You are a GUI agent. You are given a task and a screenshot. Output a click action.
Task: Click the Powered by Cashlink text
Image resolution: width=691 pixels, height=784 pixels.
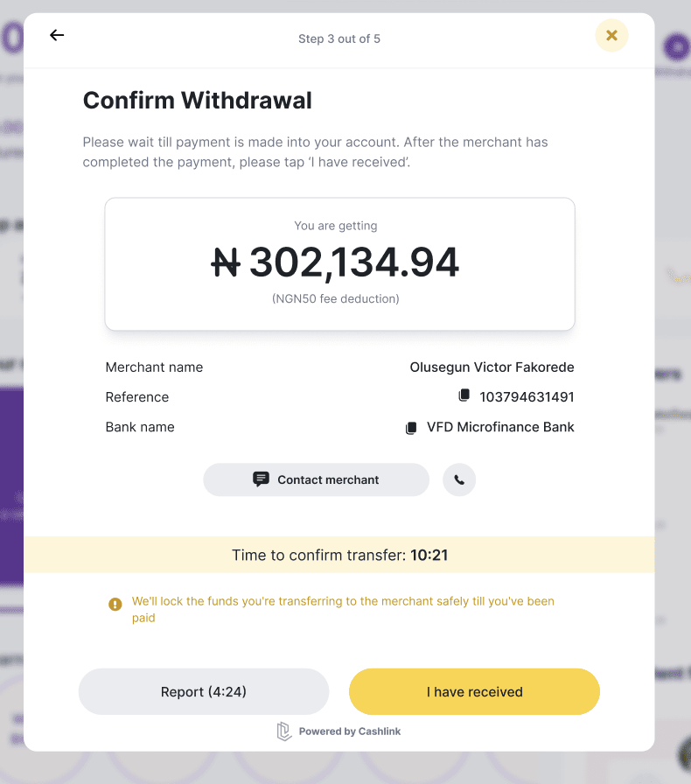(350, 731)
